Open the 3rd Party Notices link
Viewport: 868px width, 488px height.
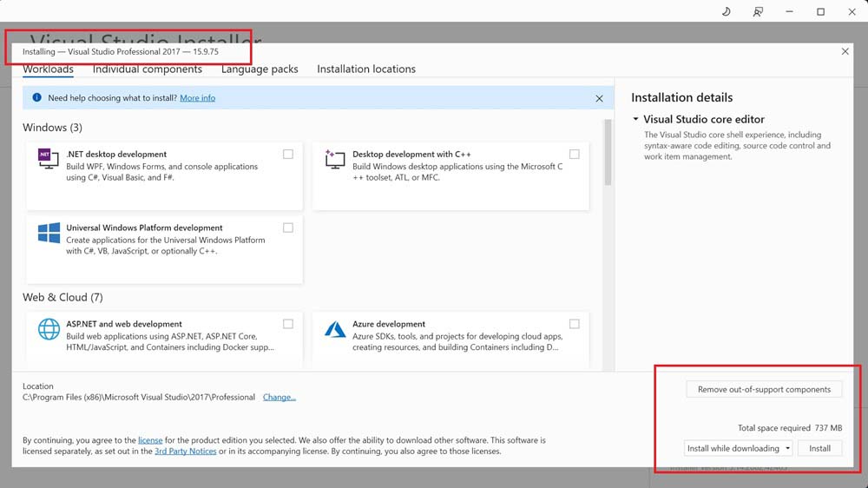point(186,452)
